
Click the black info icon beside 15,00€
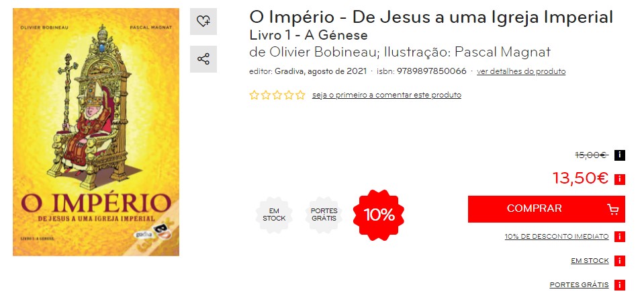pos(620,155)
